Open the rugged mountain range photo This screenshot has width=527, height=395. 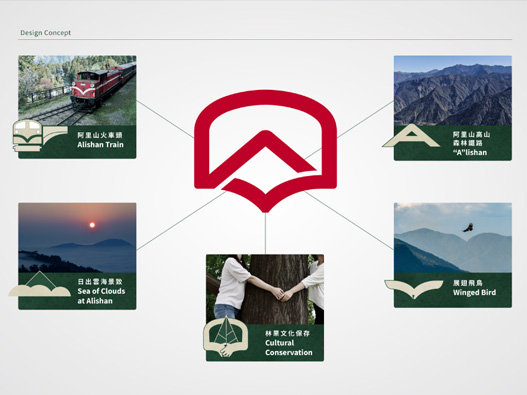pyautogui.click(x=453, y=91)
